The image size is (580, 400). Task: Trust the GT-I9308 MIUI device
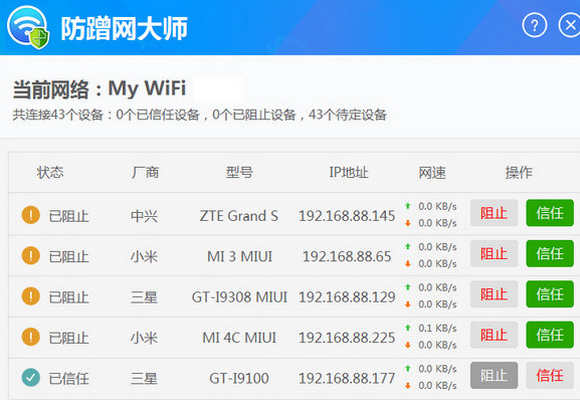pyautogui.click(x=550, y=294)
